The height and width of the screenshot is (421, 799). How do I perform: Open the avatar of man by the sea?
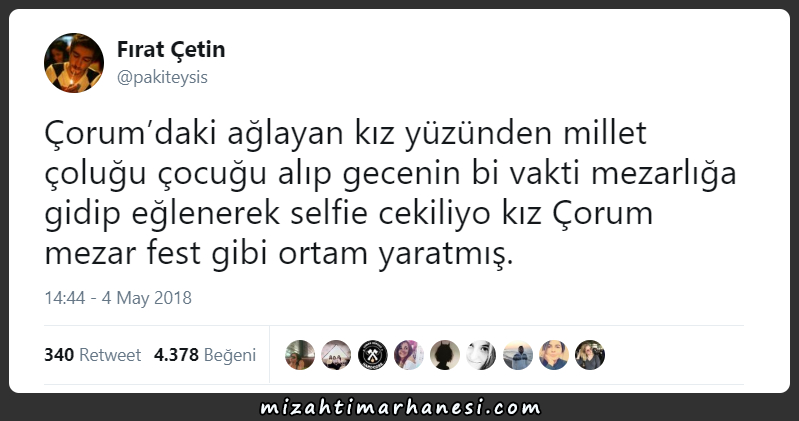[518, 355]
